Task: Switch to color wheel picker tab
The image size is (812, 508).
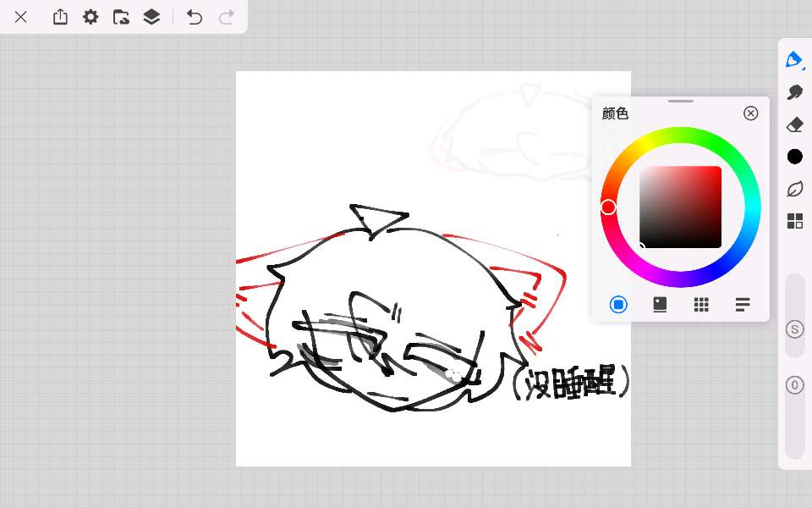Action: coord(618,305)
